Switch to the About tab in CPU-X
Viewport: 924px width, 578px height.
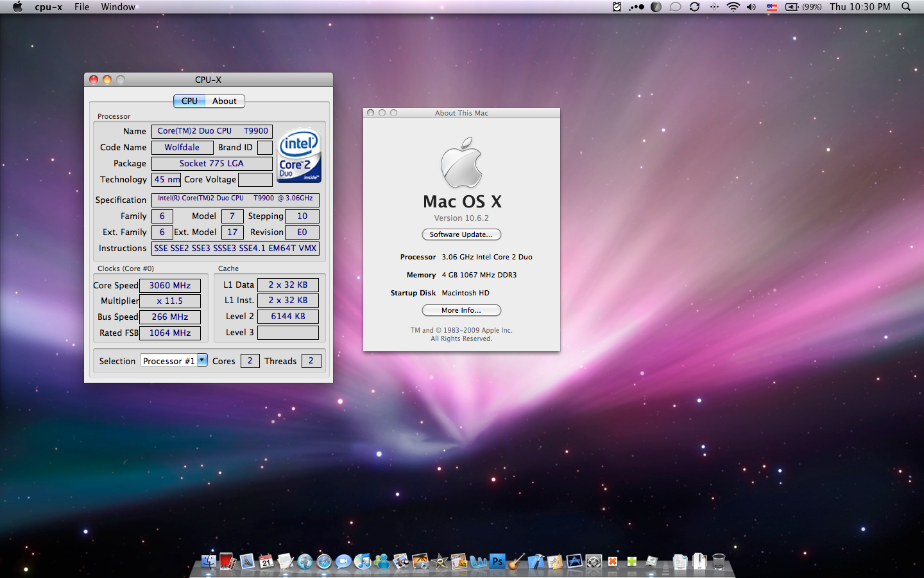(225, 101)
